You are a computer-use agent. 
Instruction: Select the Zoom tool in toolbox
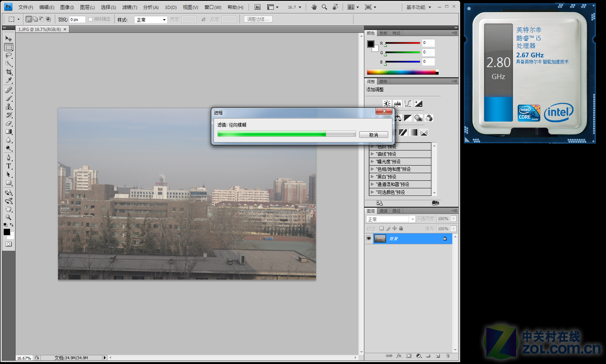point(9,218)
